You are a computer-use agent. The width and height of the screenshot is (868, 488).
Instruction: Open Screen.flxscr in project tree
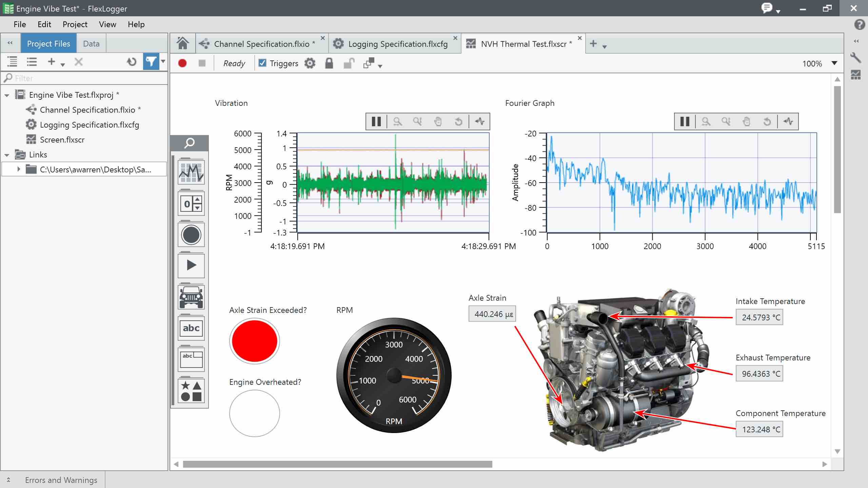[x=62, y=140]
